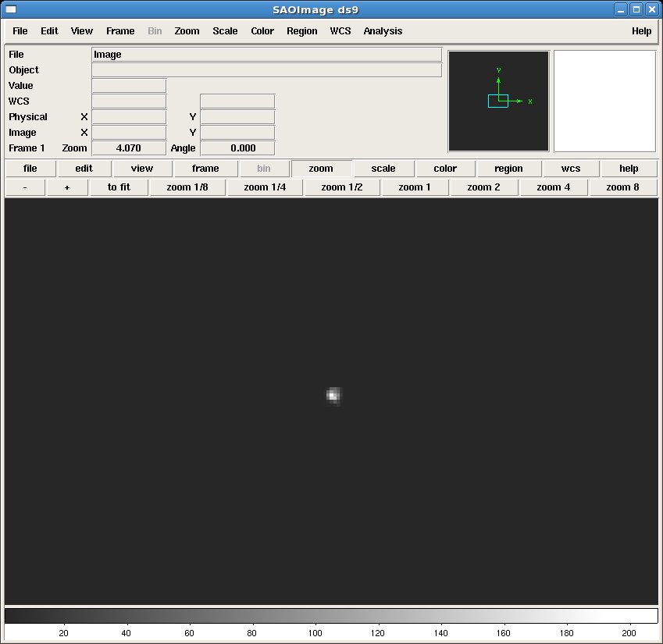The width and height of the screenshot is (663, 644).
Task: Select the view button bar tab
Action: pos(142,169)
